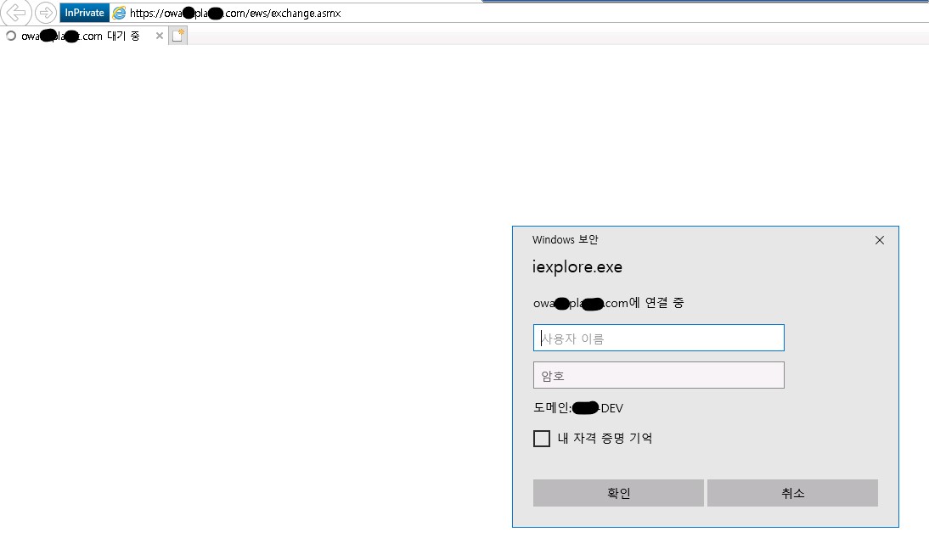Enable the 내 자격 증명 기억 checkbox
Image resolution: width=929 pixels, height=560 pixels.
click(x=542, y=439)
